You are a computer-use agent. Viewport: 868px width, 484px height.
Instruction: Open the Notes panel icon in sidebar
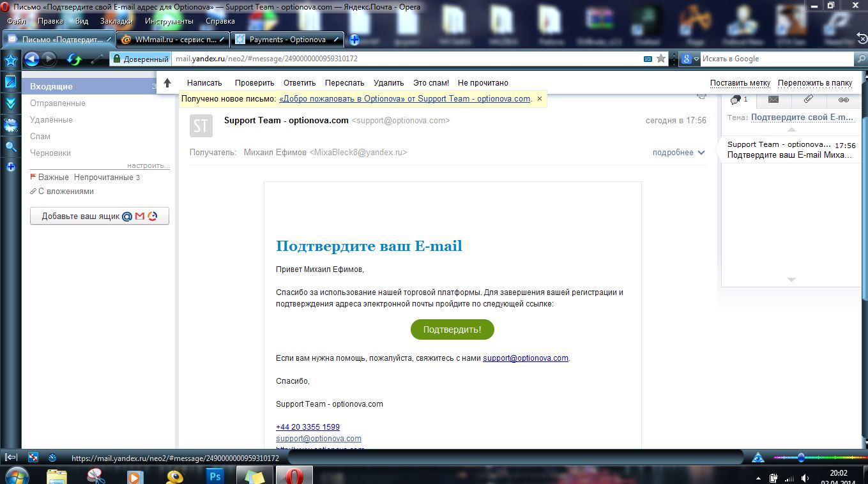(x=10, y=82)
